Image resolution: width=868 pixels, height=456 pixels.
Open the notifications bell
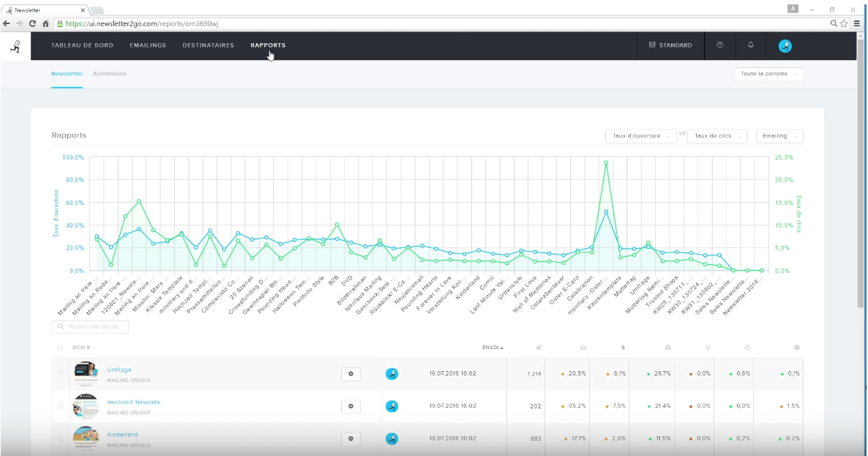coord(750,45)
